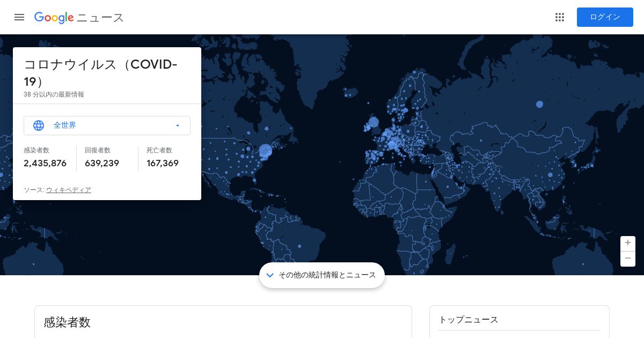Click the 感染者数 section heading below map
This screenshot has width=644, height=338.
[x=67, y=322]
